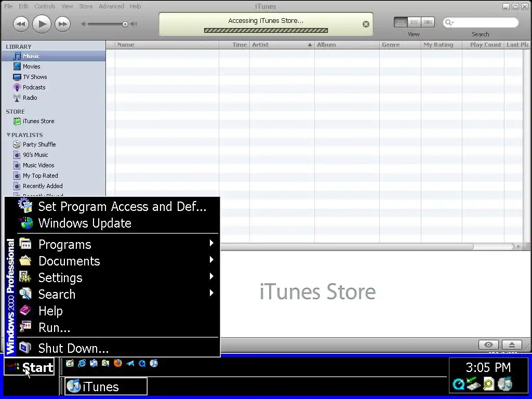This screenshot has height=399, width=532.
Task: Switch to list view button
Action: tap(401, 22)
